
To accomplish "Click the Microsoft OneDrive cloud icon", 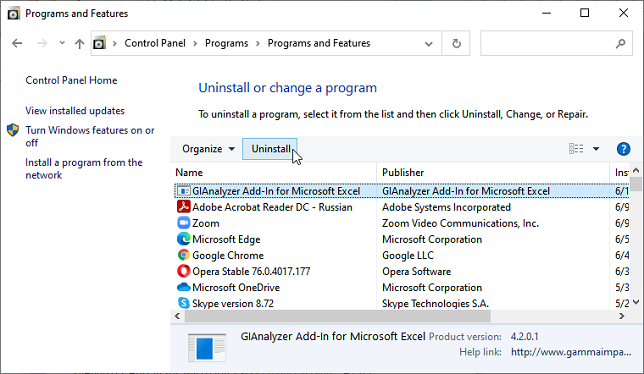I will (184, 287).
